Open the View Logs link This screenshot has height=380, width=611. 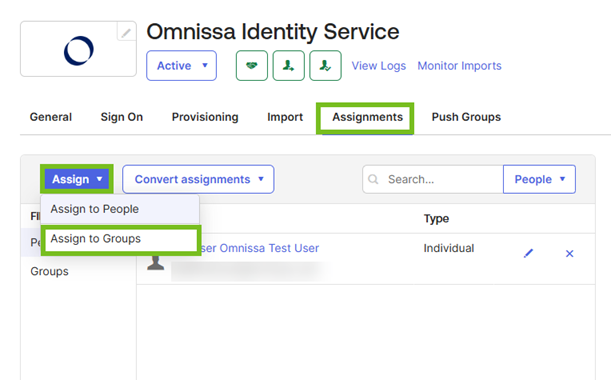379,66
